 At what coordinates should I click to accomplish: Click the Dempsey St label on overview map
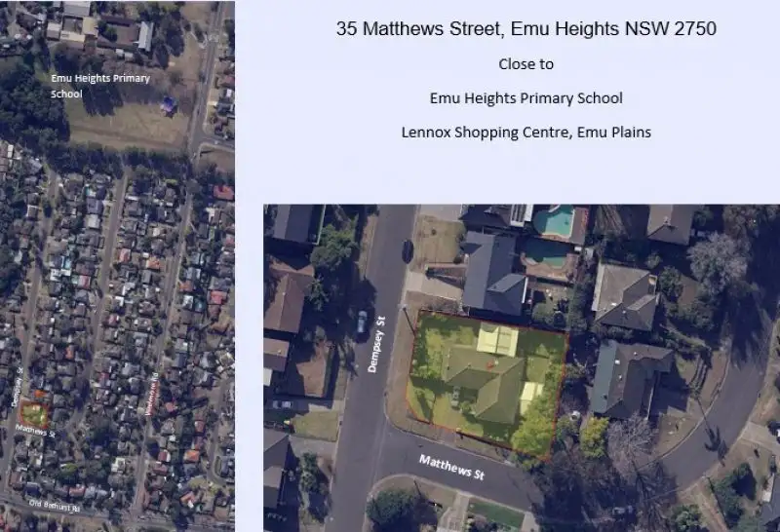tap(17, 387)
